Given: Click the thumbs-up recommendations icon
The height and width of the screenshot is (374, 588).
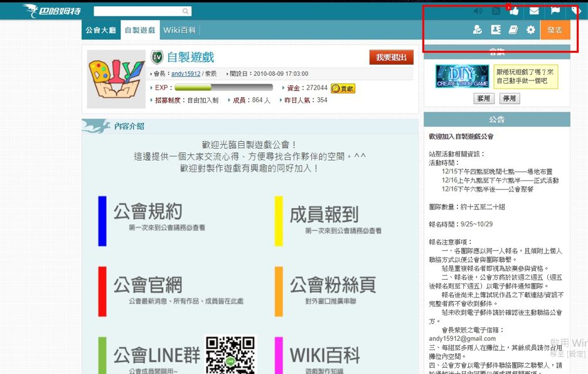Looking at the screenshot, I should (x=515, y=11).
